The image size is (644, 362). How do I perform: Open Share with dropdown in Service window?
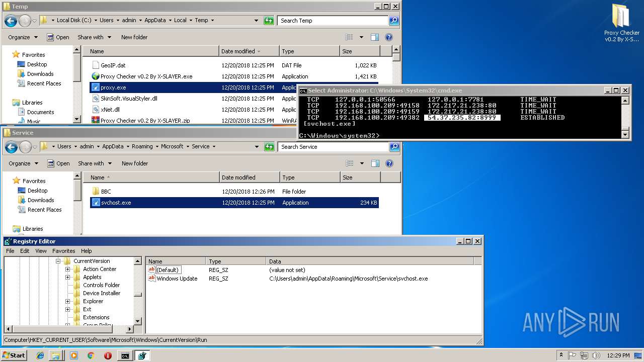click(x=95, y=163)
